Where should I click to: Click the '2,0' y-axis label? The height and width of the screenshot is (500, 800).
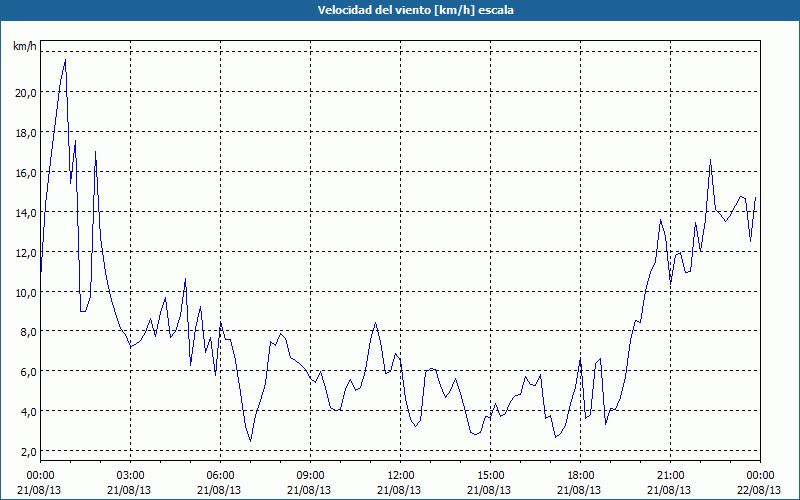[x=28, y=452]
